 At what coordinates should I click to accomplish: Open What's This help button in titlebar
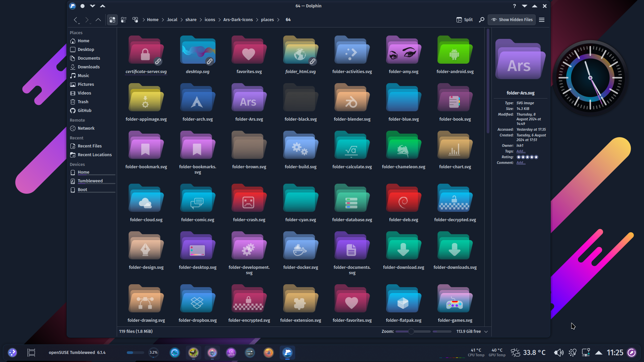[x=514, y=6]
